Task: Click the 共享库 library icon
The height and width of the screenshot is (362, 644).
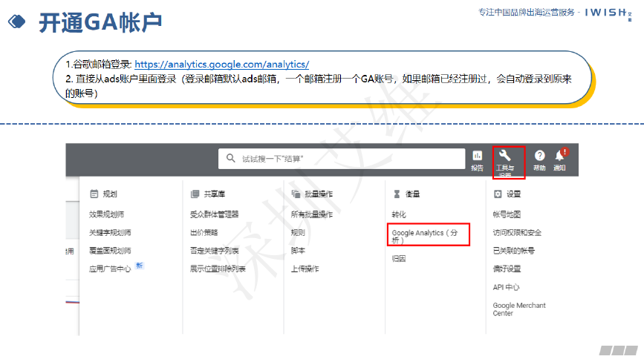Action: (195, 194)
